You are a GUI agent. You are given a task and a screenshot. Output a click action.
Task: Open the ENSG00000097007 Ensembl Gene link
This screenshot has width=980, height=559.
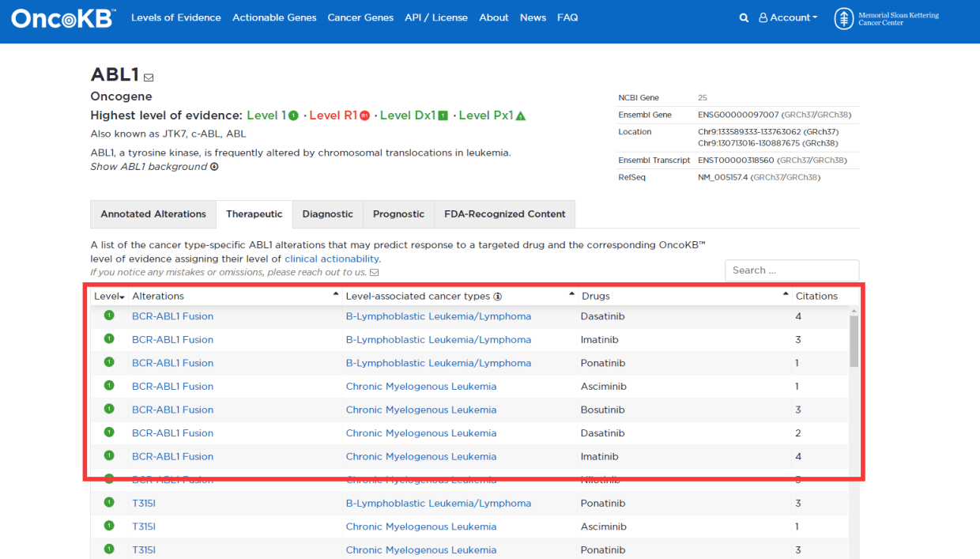738,115
